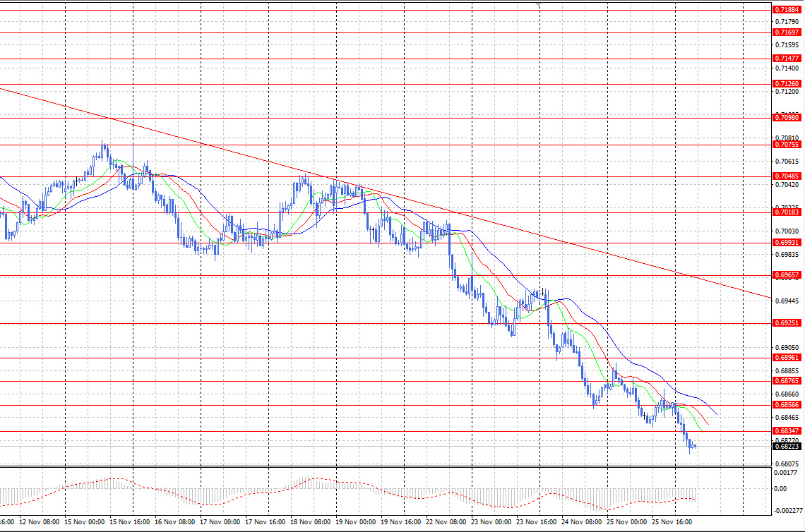Click the 0.71477 red price level label
The width and height of the screenshot is (805, 532).
(787, 59)
